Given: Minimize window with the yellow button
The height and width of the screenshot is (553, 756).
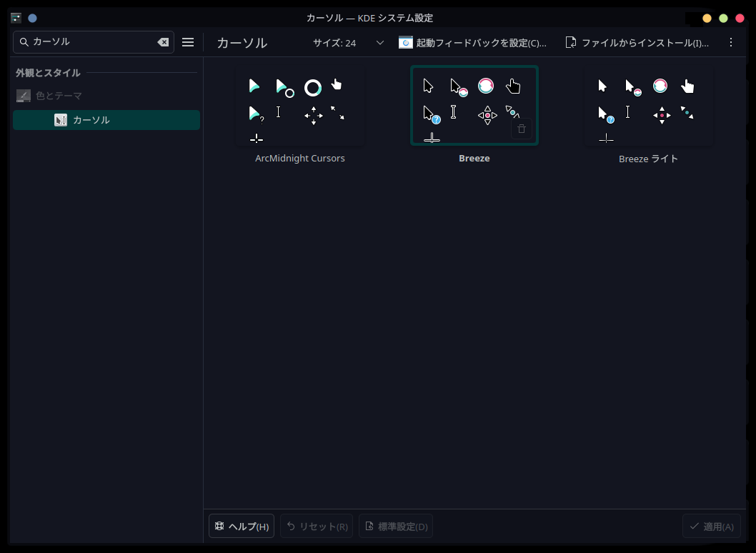Looking at the screenshot, I should tap(707, 19).
